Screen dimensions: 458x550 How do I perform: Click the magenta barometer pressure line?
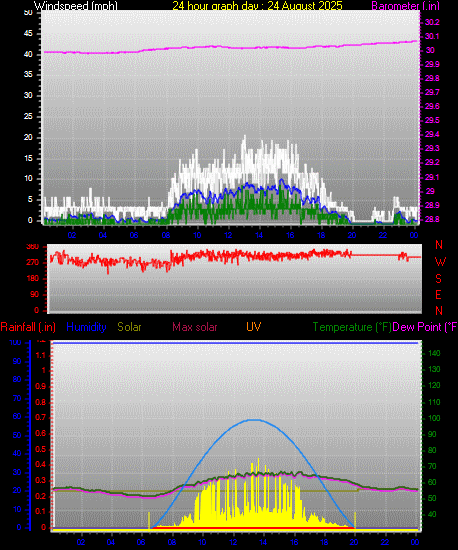[x=230, y=47]
